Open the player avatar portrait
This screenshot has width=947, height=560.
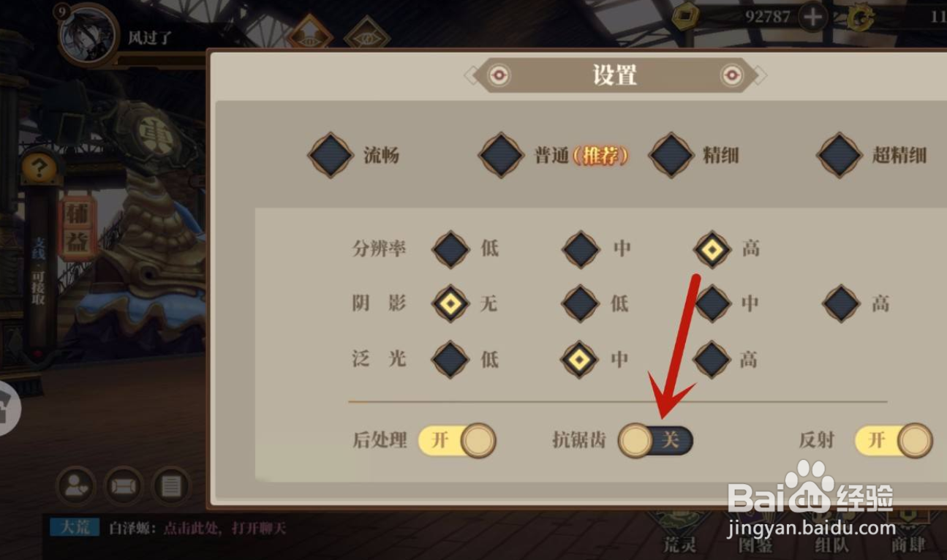pyautogui.click(x=88, y=34)
